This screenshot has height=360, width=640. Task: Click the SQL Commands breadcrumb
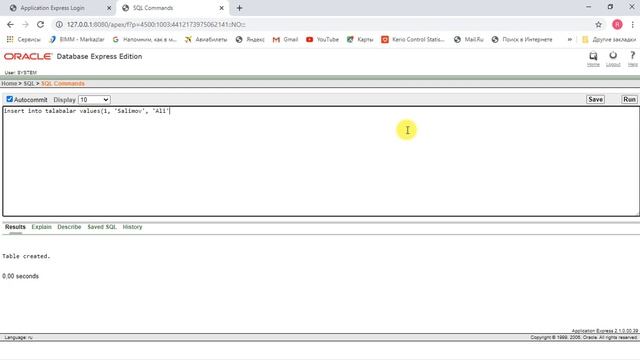pyautogui.click(x=63, y=83)
